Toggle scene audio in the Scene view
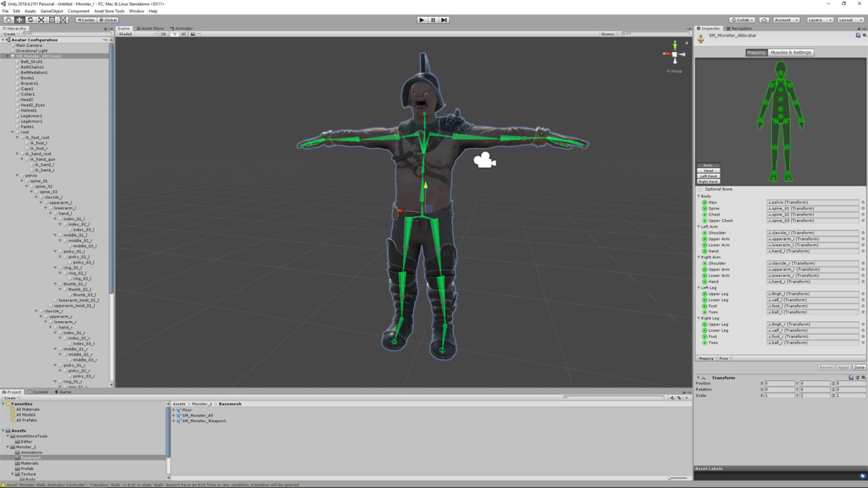Viewport: 868px width, 488px height. (183, 34)
